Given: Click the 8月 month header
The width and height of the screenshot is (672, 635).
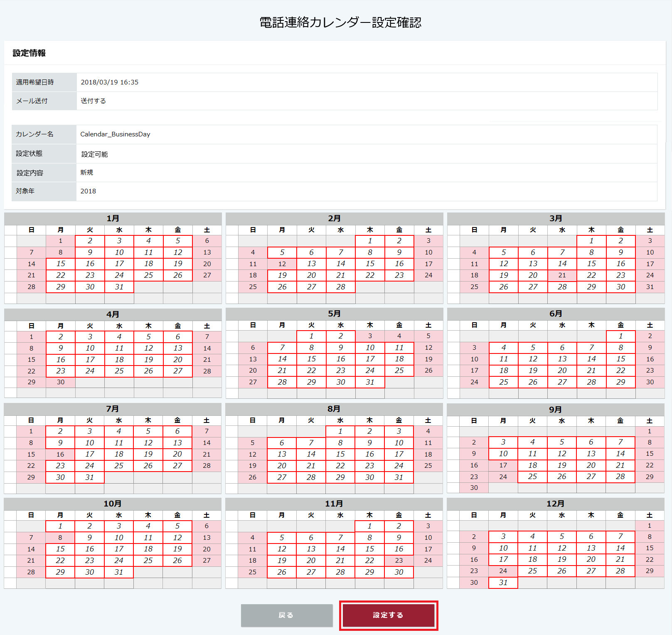Looking at the screenshot, I should coord(334,409).
